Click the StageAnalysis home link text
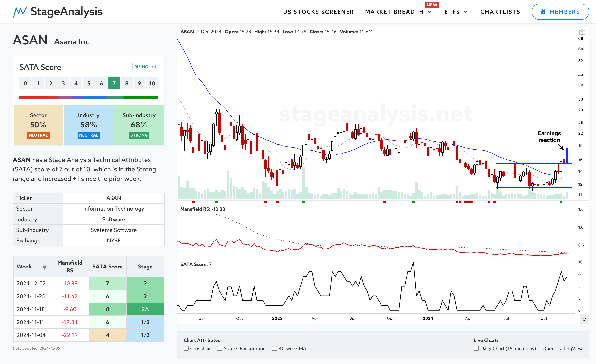The height and width of the screenshot is (364, 596). (x=67, y=12)
